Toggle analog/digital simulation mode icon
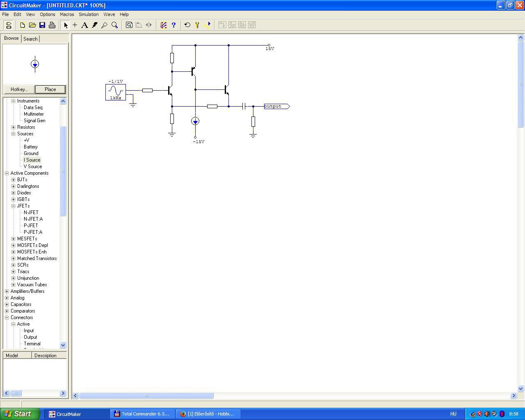This screenshot has height=420, width=525. coord(164,25)
